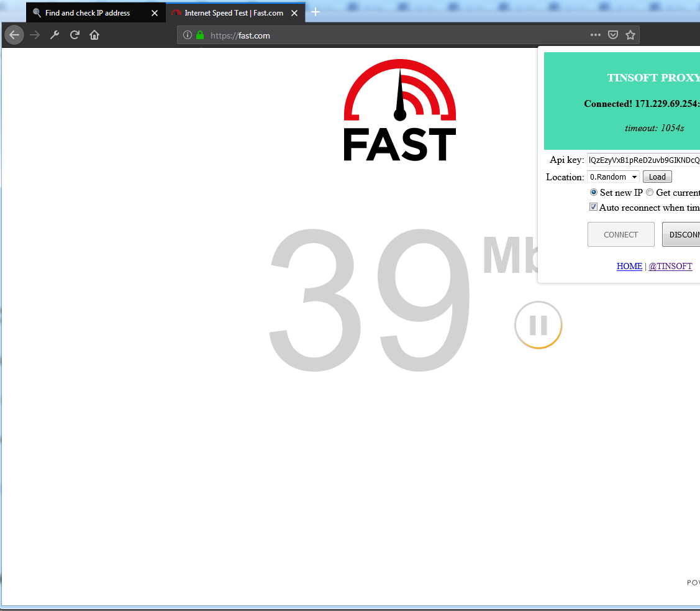Screen dimensions: 700x611
Task: Open the wrench developer tools icon
Action: pyautogui.click(x=55, y=35)
